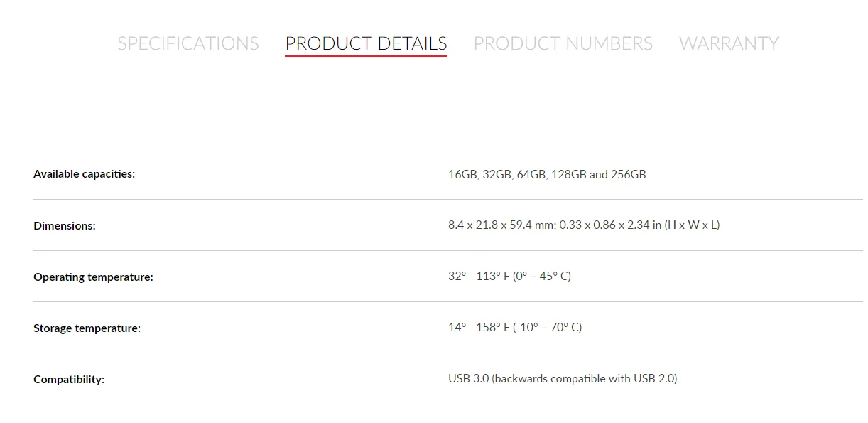Click the 'Storage temperature:' label

pos(87,328)
